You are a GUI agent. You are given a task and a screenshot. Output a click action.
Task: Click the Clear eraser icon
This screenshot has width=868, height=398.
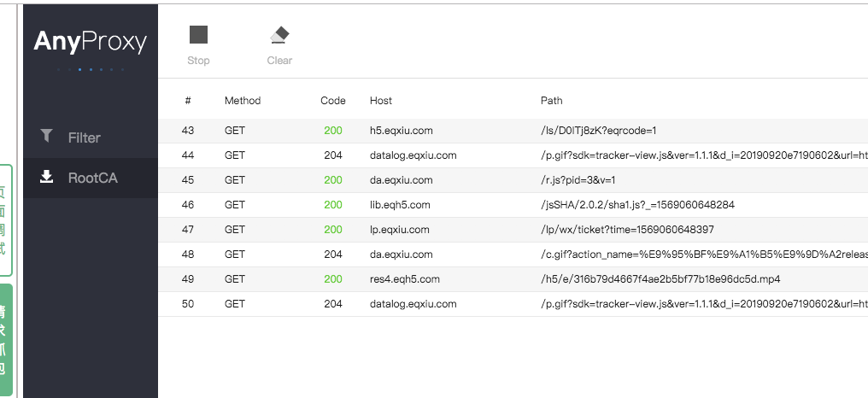click(279, 35)
